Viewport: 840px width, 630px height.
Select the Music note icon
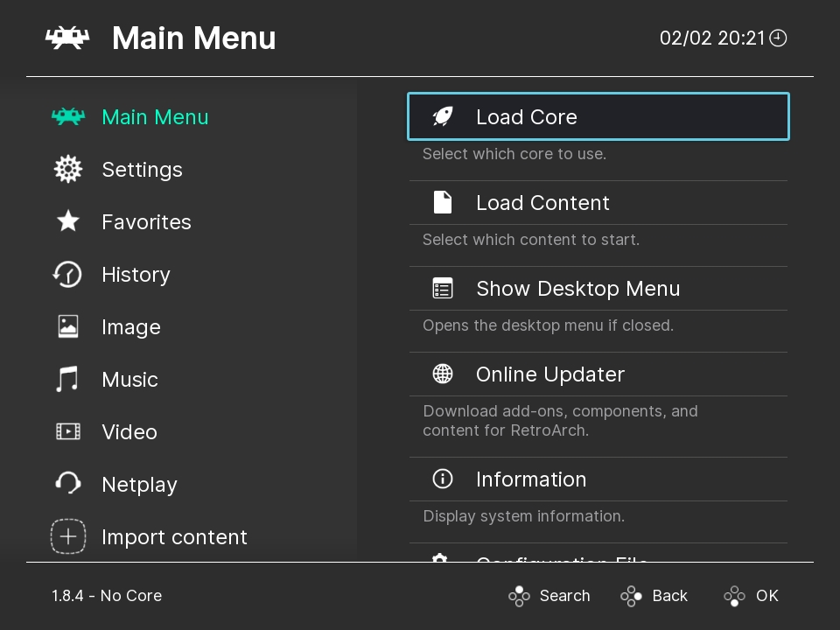(68, 380)
